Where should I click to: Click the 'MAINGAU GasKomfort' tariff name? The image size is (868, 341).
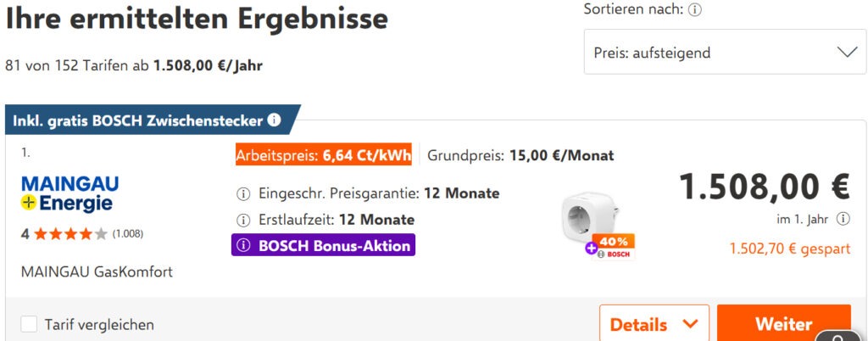coord(97,272)
